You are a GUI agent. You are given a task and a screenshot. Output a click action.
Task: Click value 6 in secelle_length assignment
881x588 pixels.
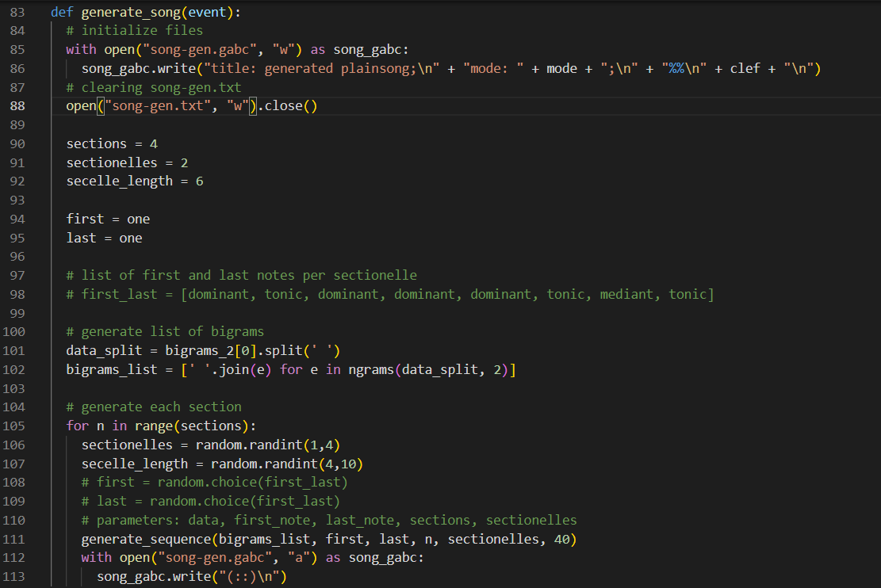(x=199, y=181)
